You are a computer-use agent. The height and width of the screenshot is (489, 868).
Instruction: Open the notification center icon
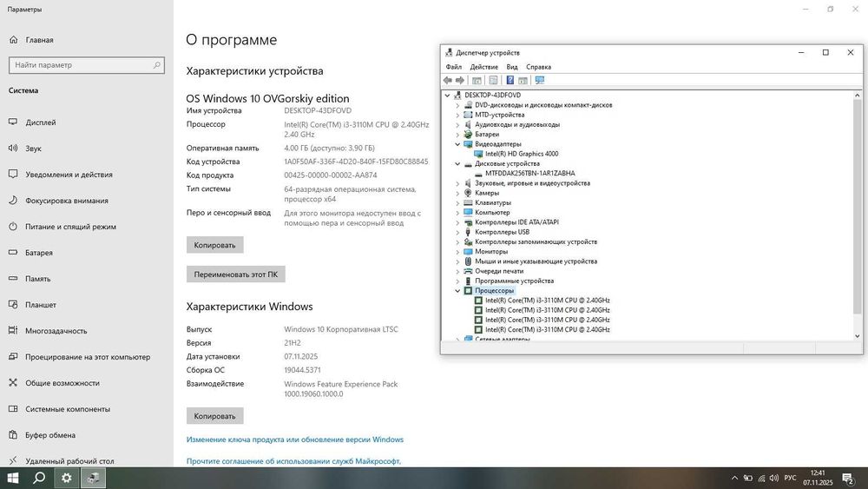[x=848, y=478]
